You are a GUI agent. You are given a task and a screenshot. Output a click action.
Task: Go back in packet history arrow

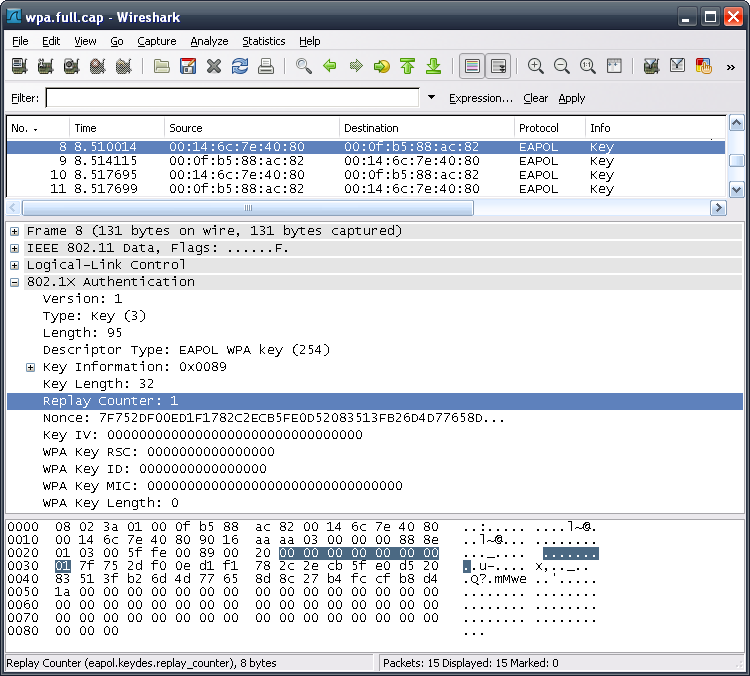(x=330, y=66)
